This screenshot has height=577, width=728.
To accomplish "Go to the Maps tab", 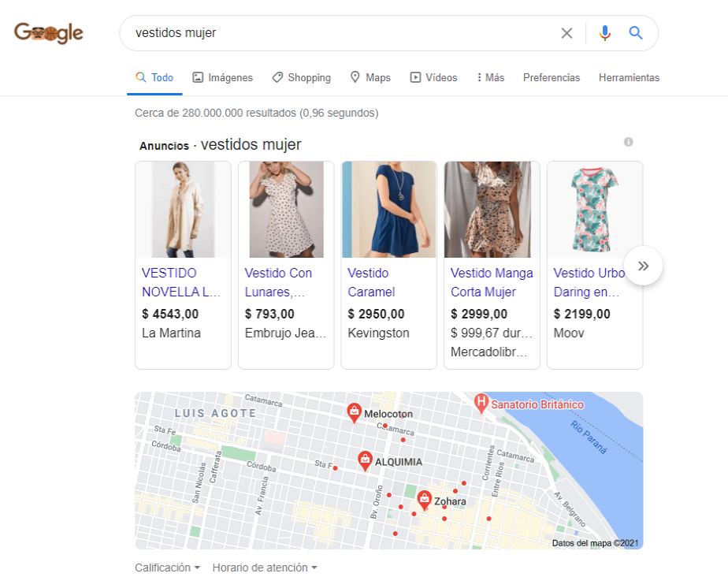I will 370,77.
